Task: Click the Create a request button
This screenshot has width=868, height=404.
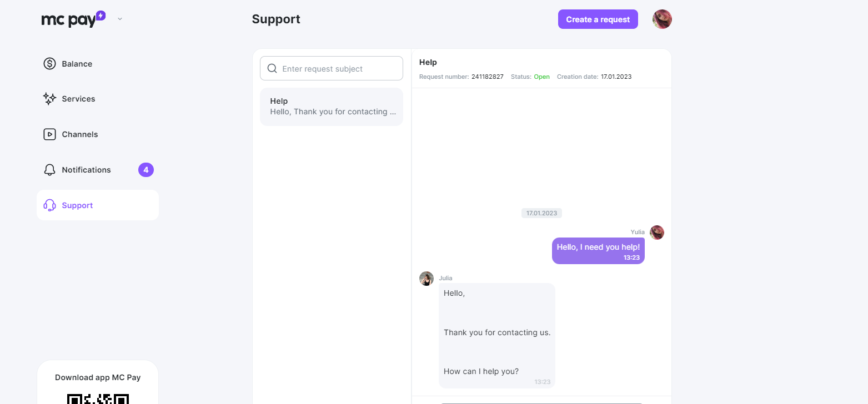Action: pos(598,19)
